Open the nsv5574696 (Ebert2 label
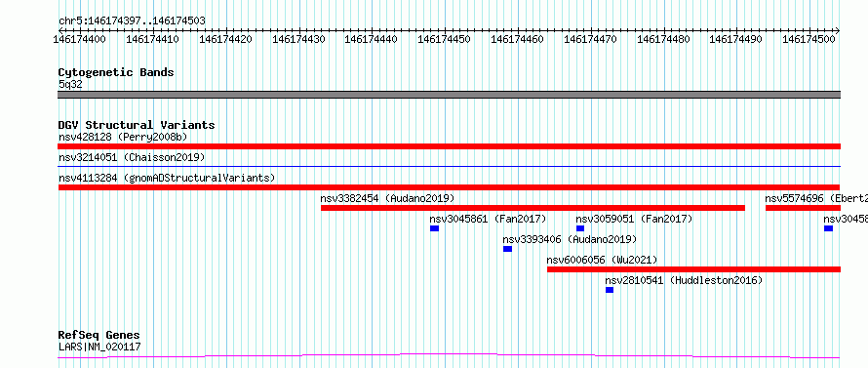868x368 pixels. [x=816, y=198]
